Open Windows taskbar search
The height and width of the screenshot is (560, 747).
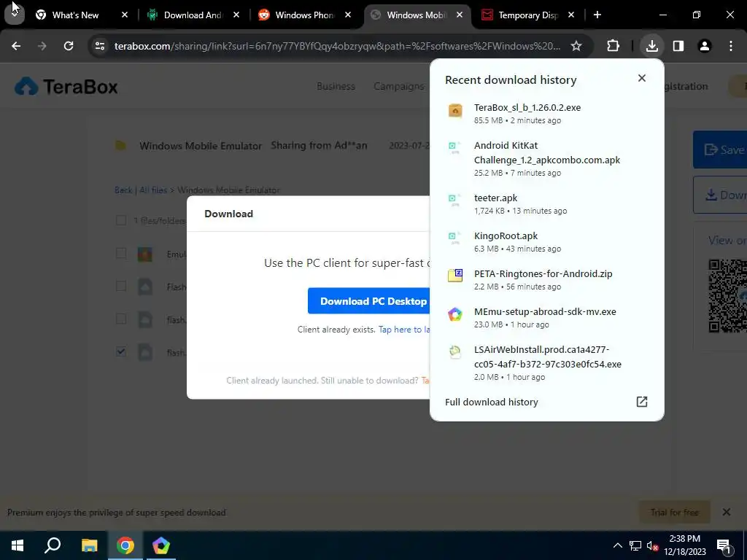pyautogui.click(x=53, y=545)
